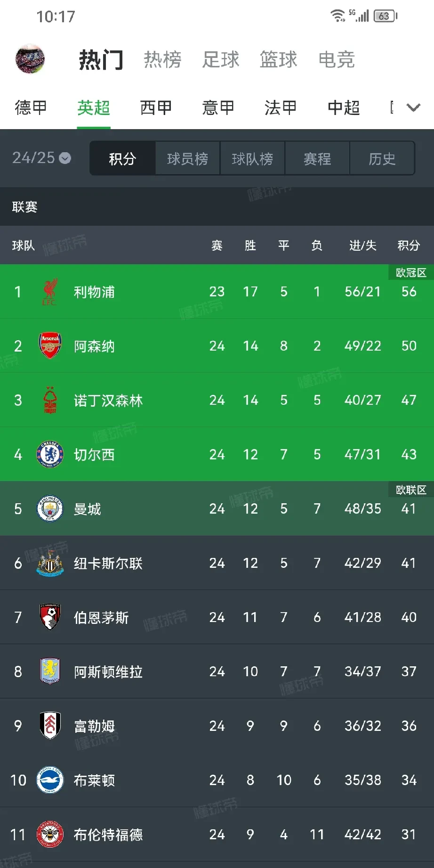Image resolution: width=434 pixels, height=868 pixels.
Task: Open the 富勒姆 team row
Action: [x=217, y=726]
